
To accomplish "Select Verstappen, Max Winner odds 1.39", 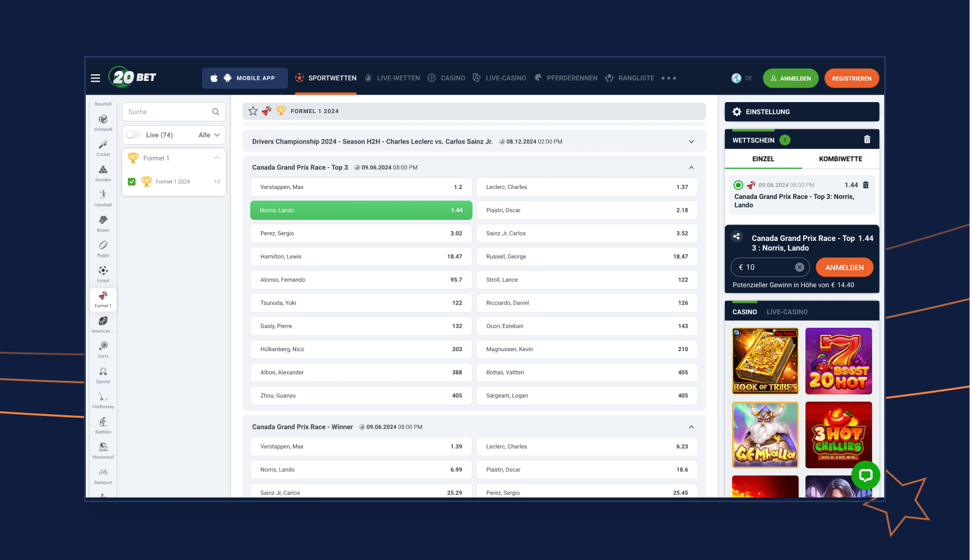I will 361,447.
